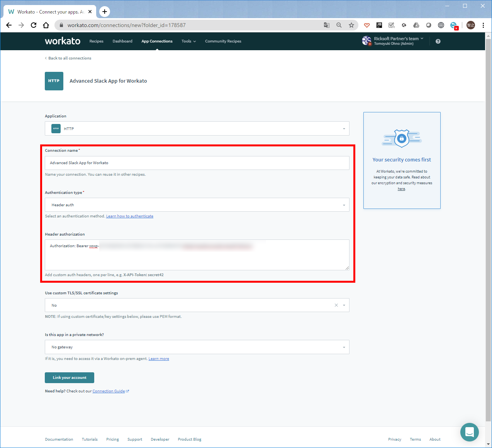
Task: Bookmark this page with star icon
Action: tap(351, 25)
